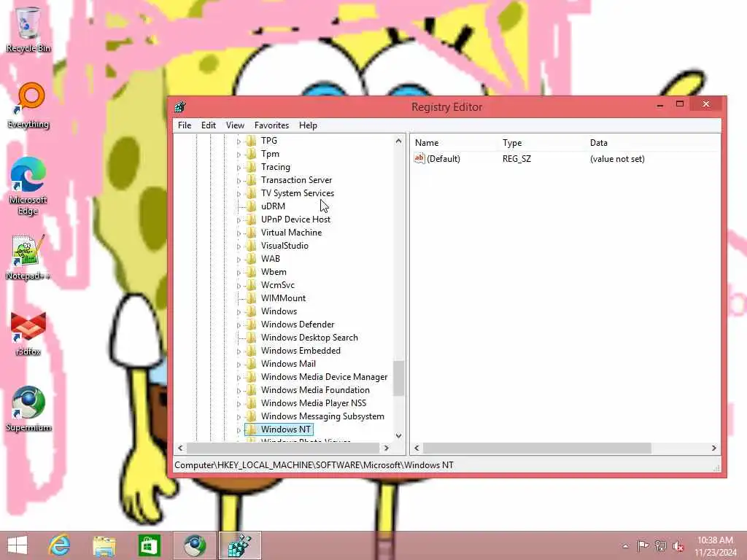This screenshot has height=560, width=747.
Task: Sort values by Name column header
Action: coord(455,143)
